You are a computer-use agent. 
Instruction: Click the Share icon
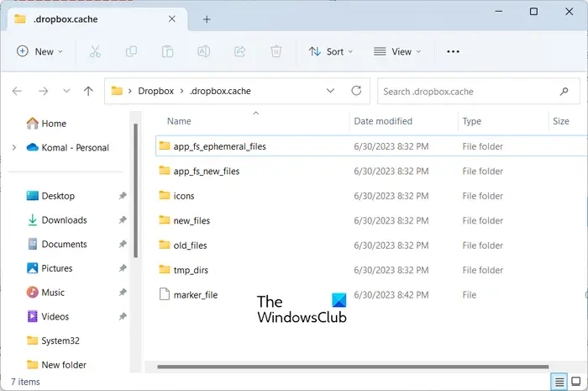(x=240, y=51)
